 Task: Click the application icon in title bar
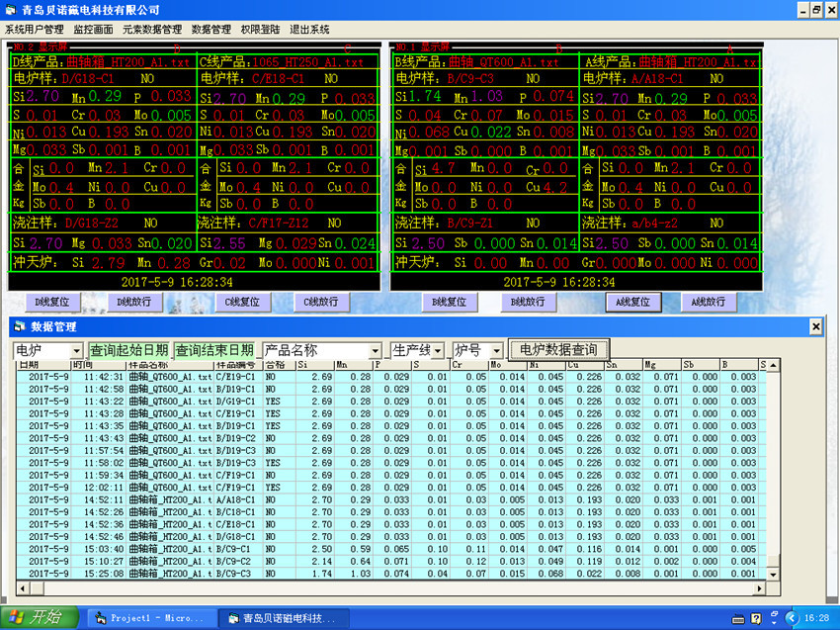tap(11, 10)
